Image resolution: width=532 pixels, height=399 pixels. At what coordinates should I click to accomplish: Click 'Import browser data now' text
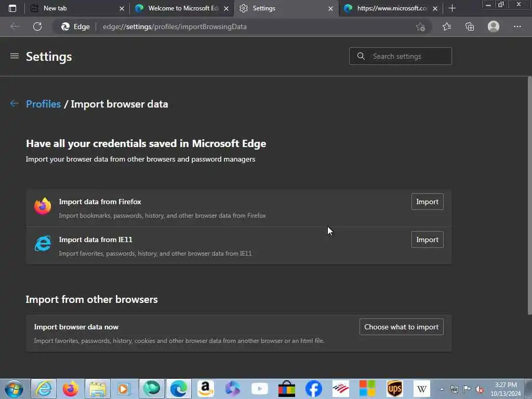coord(76,327)
